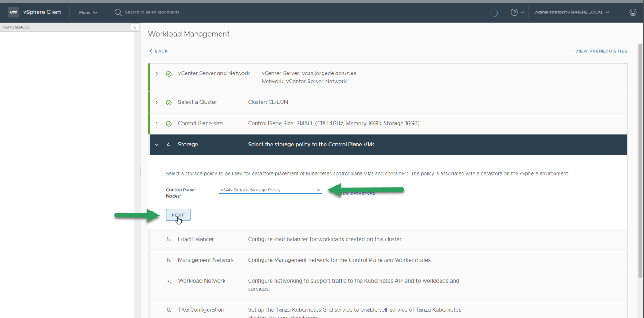Click the VMware vm logo icon

[13, 12]
